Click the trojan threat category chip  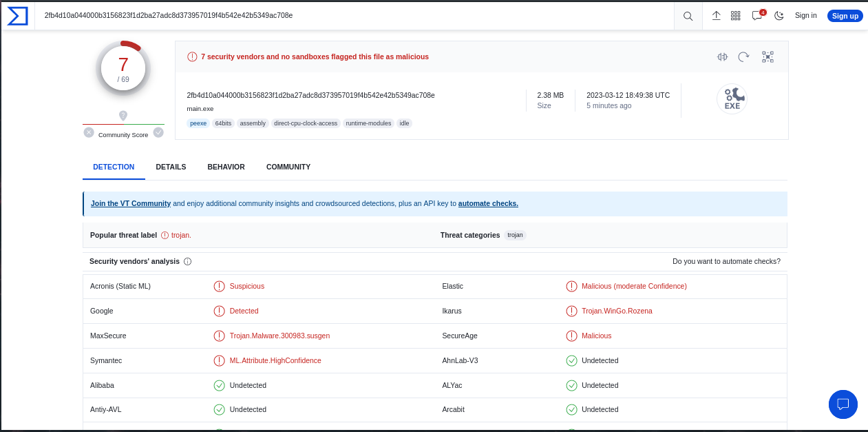pos(515,235)
